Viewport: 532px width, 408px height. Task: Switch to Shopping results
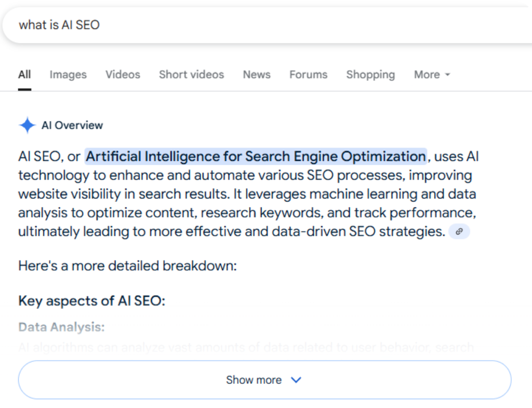[370, 75]
